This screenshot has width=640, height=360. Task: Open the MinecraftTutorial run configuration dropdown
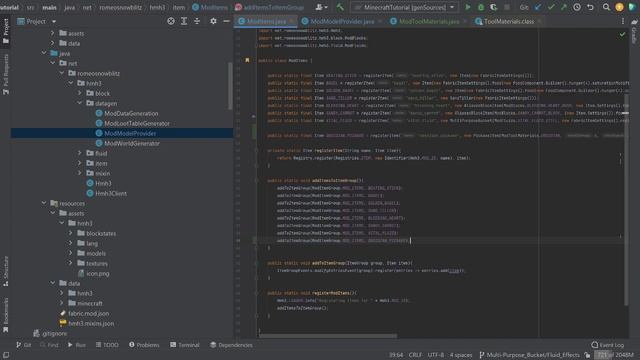[x=404, y=7]
